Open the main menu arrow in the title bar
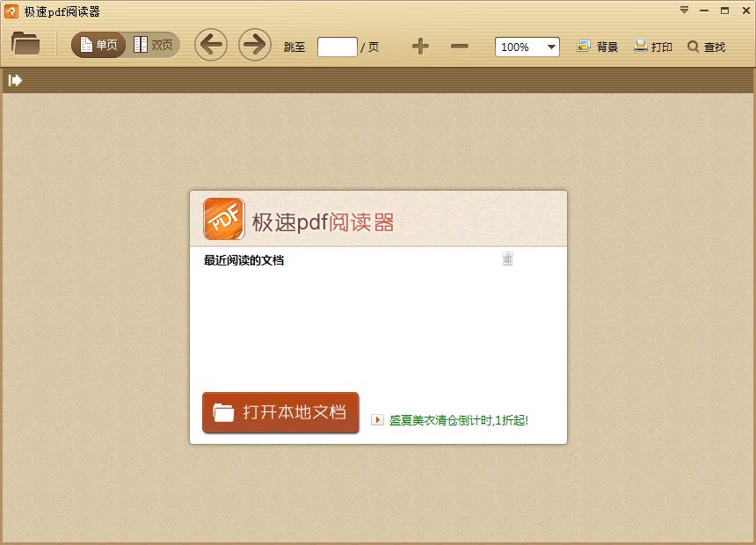756x545 pixels. click(x=684, y=11)
